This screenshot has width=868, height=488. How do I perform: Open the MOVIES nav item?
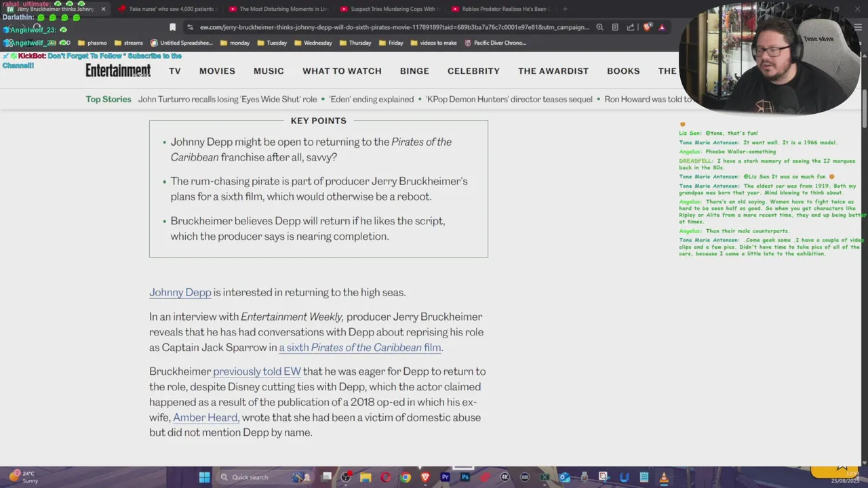point(217,71)
